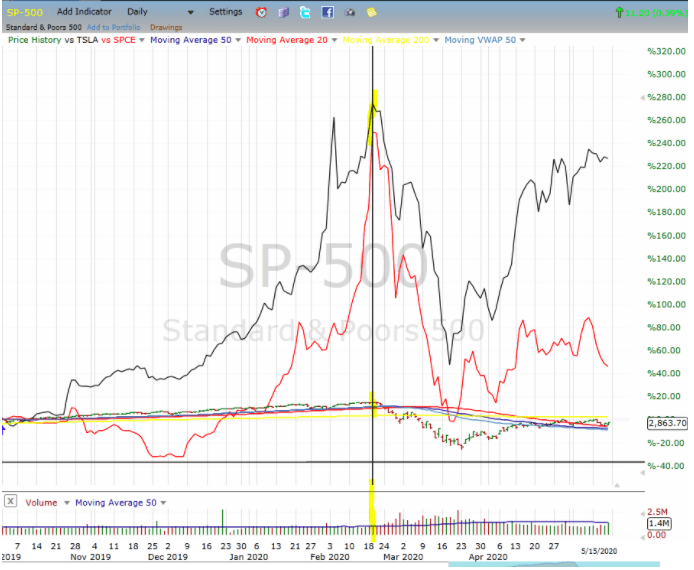Viewport: 694px width, 570px height.
Task: Click the %-20.00 axis label
Action: [667, 443]
